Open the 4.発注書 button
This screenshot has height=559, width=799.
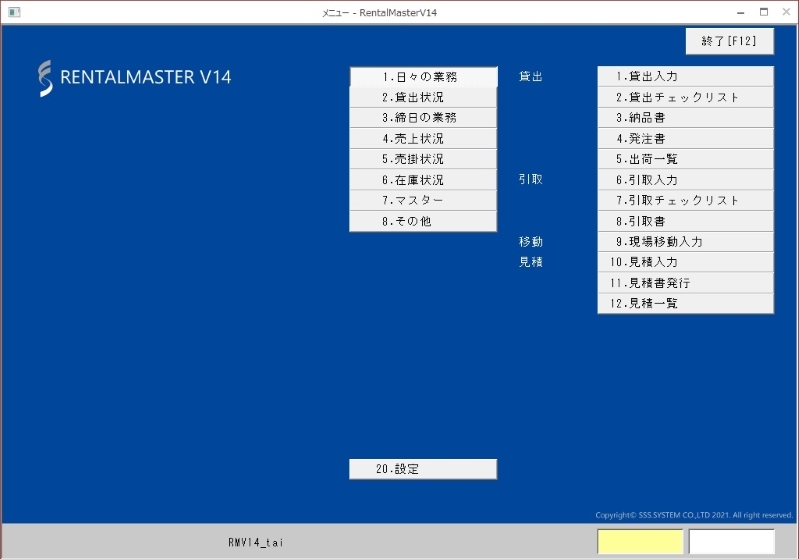685,139
